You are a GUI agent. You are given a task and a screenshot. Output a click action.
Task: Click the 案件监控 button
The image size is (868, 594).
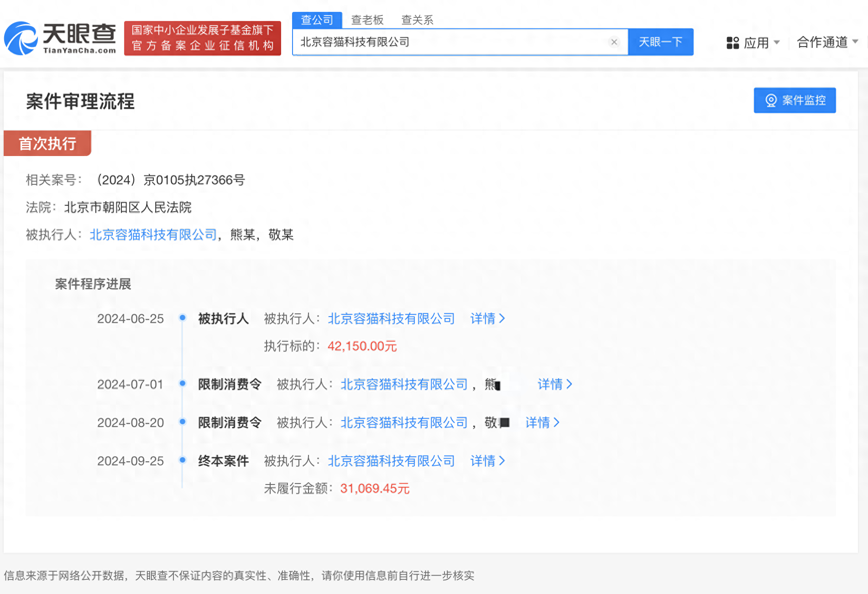pos(795,100)
